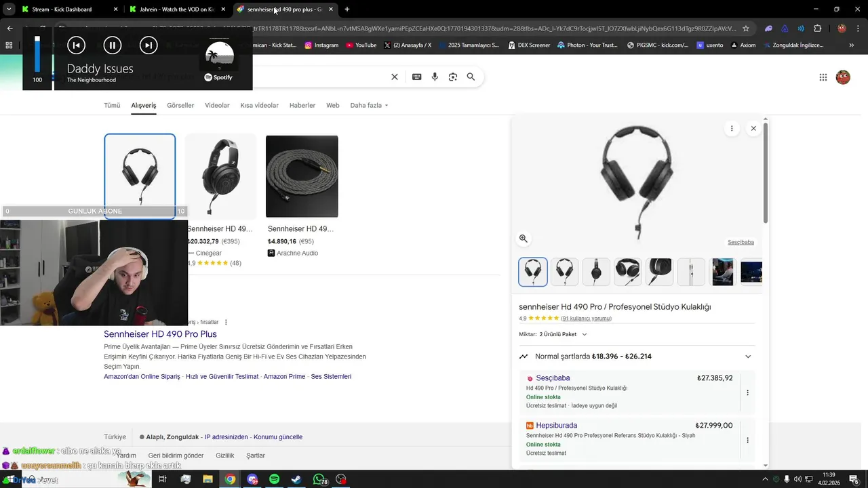Open the browser apps shortcut grid
Screen dimensions: 868x488
pos(9,45)
